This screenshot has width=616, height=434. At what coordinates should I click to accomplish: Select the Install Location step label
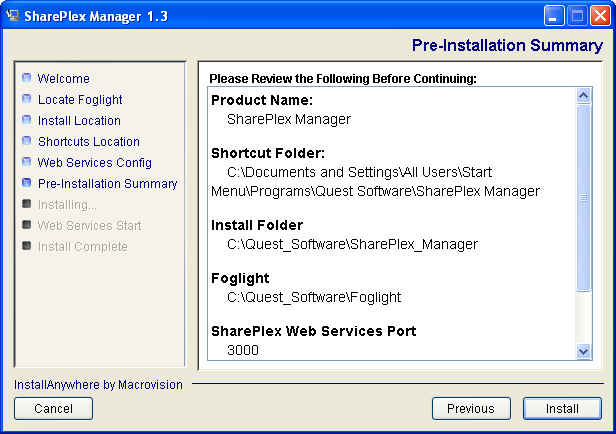[x=79, y=121]
